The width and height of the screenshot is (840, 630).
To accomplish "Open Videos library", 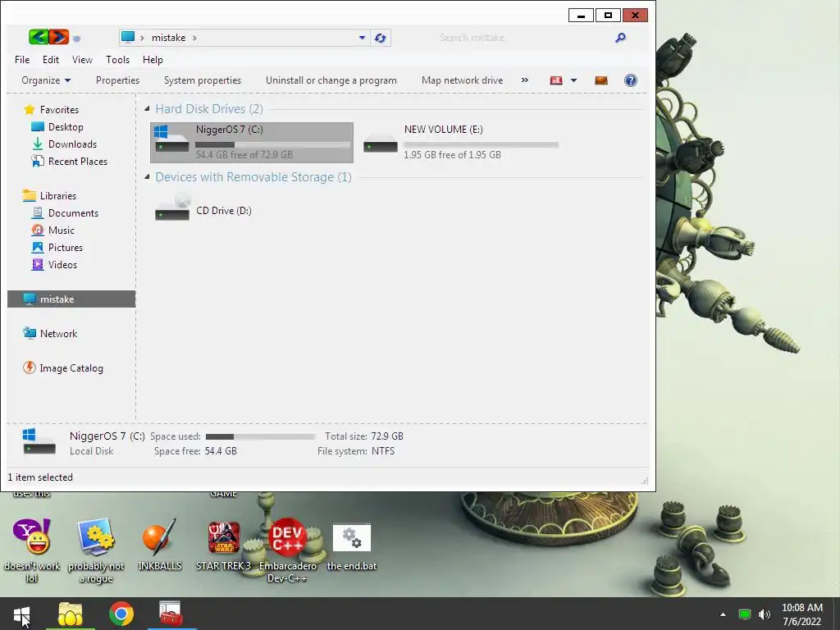I will 54,265.
